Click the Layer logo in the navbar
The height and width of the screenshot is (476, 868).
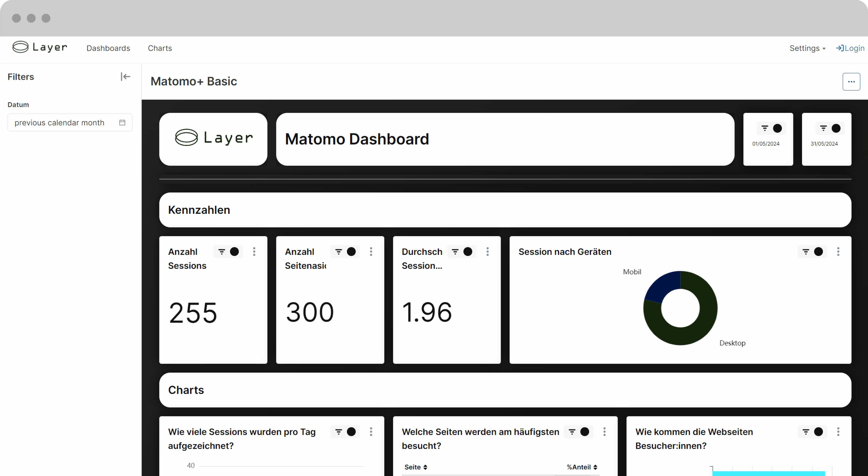point(40,47)
